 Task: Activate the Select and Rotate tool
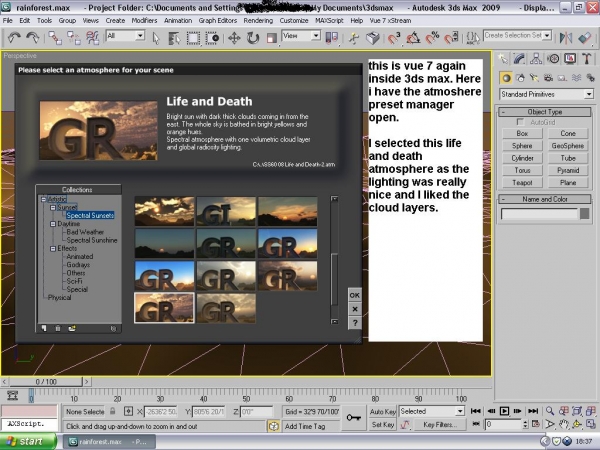click(x=253, y=38)
